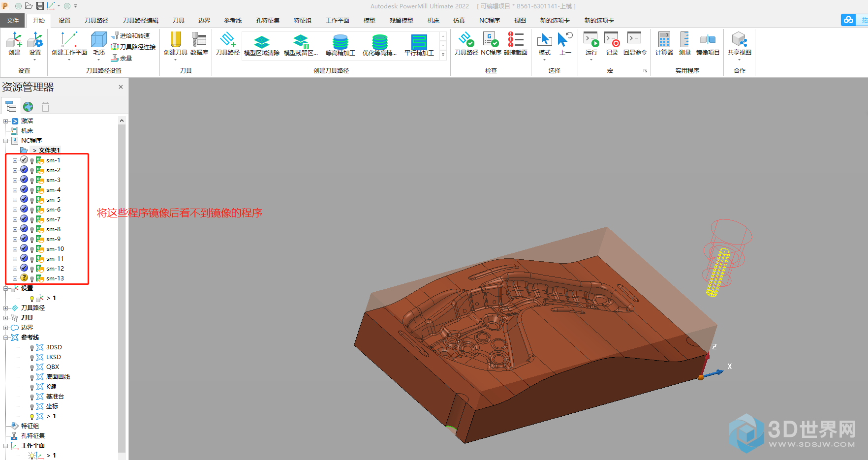The image size is (868, 460).
Task: Select 等高精加工 strategy
Action: click(x=341, y=46)
